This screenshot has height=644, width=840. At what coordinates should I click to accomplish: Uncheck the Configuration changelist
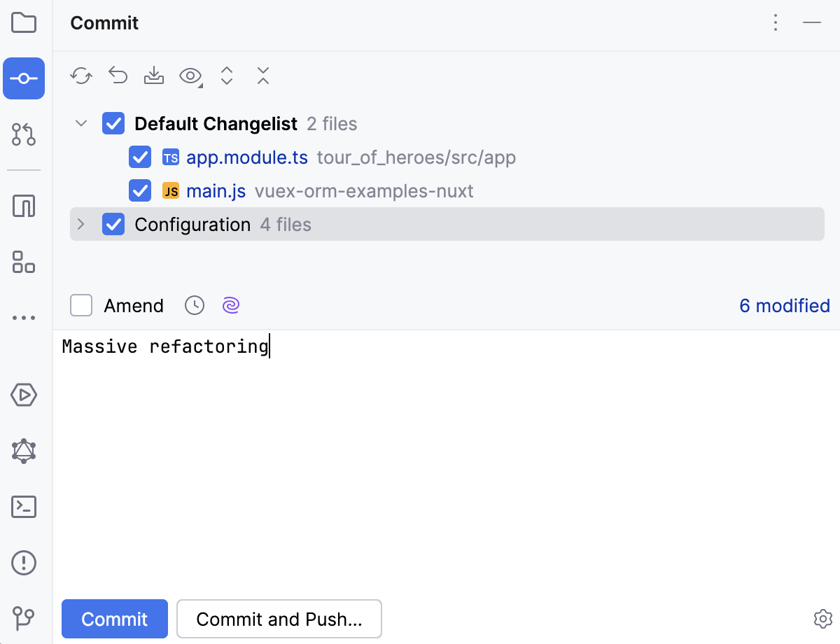113,224
